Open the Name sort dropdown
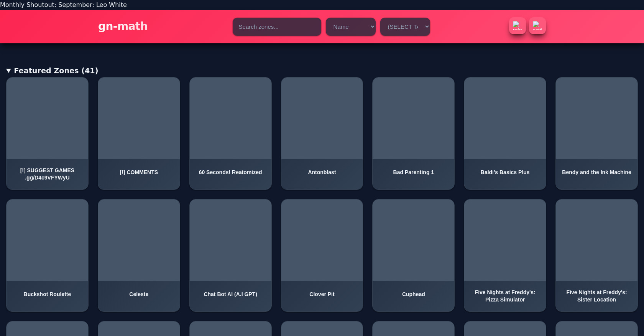644x336 pixels. click(x=351, y=27)
